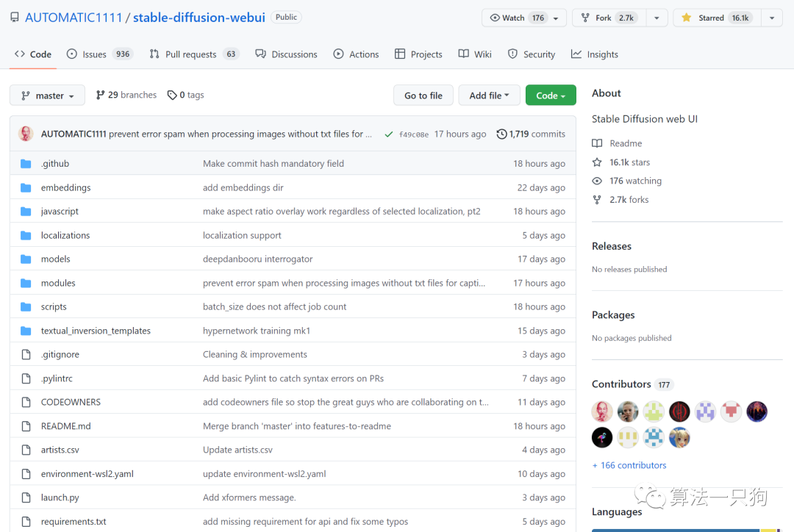Viewport: 794px width, 532px height.
Task: Open commit 'Add xformers message.'
Action: 249,497
